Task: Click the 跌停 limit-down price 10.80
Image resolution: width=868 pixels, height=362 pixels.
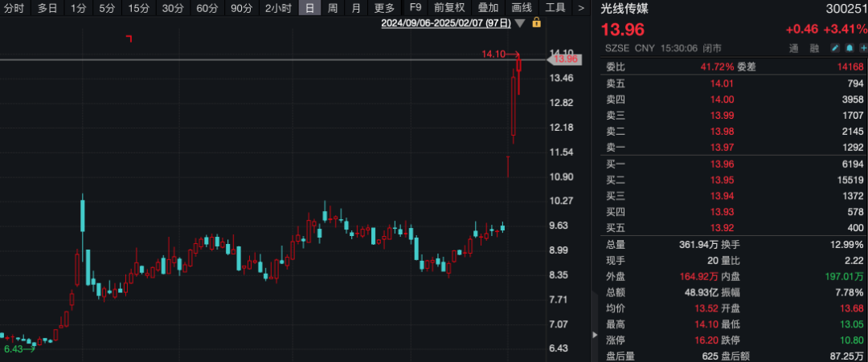Action: [852, 340]
